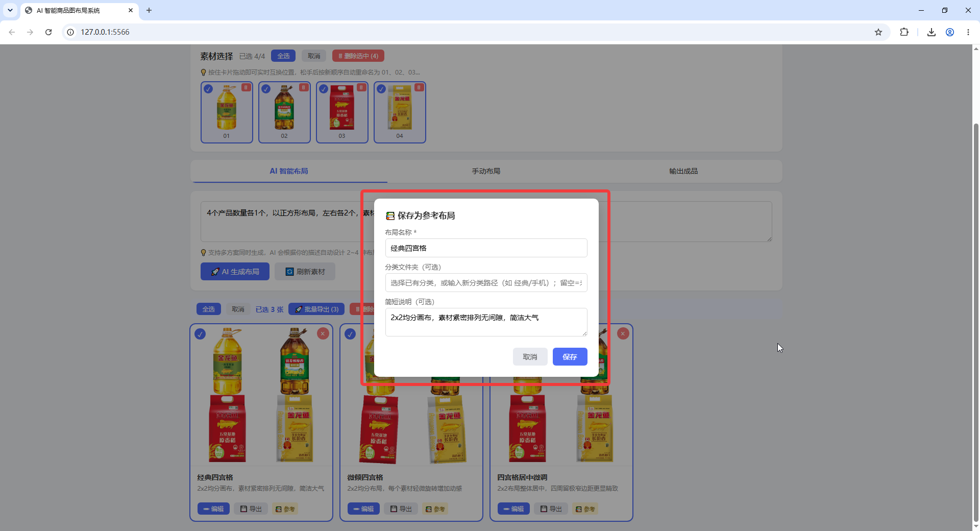The width and height of the screenshot is (980, 531).
Task: Click 全选 in the 素材选择 header
Action: (283, 56)
